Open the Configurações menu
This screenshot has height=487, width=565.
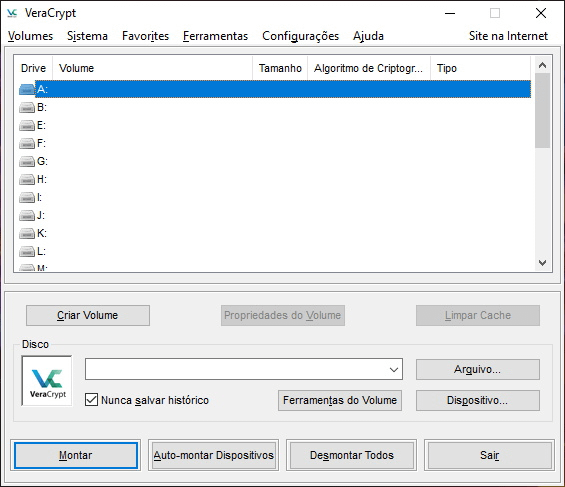[x=301, y=36]
